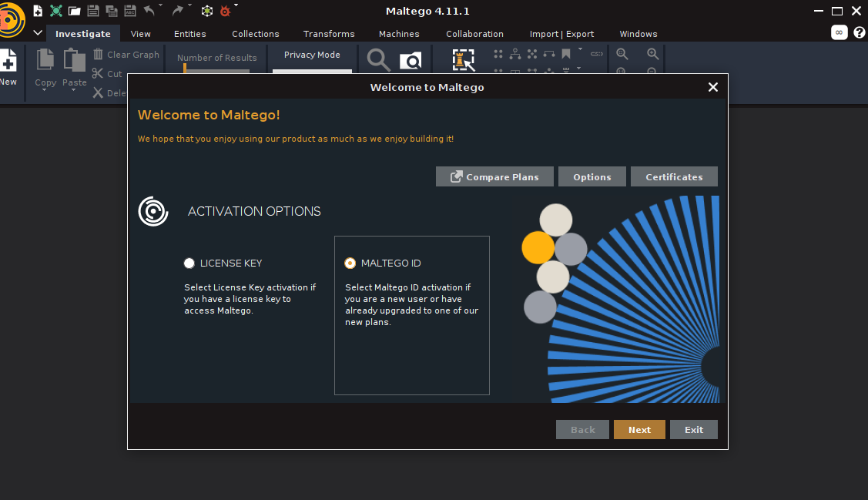Click the Cut scissors icon
Image resolution: width=868 pixels, height=500 pixels.
(x=97, y=73)
